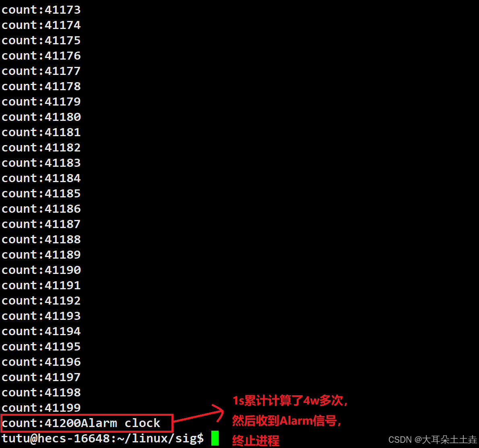Screen dimensions: 479x448
Task: Click the line count:41199
Action: pos(41,408)
